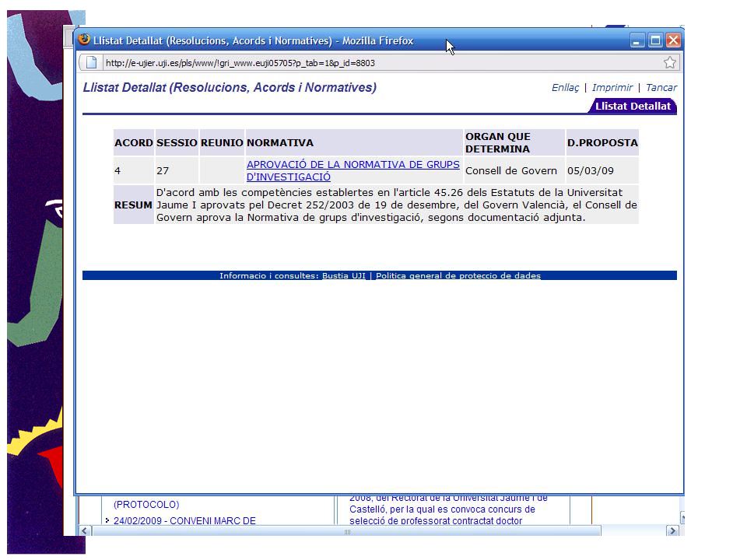
Task: Open the Bustia UJI footer link
Action: click(x=343, y=275)
